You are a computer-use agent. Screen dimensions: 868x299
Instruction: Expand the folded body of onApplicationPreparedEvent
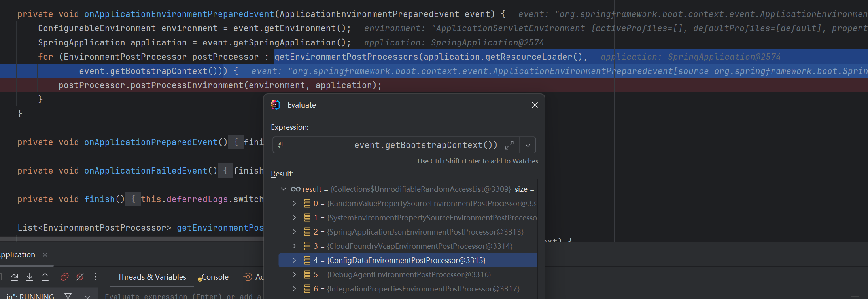236,142
